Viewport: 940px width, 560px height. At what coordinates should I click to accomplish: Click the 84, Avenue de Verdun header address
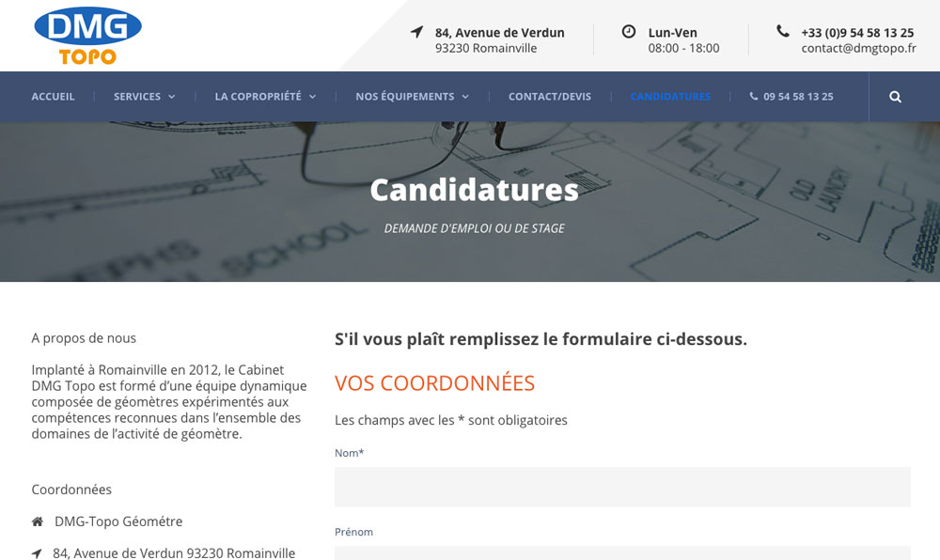pos(499,33)
